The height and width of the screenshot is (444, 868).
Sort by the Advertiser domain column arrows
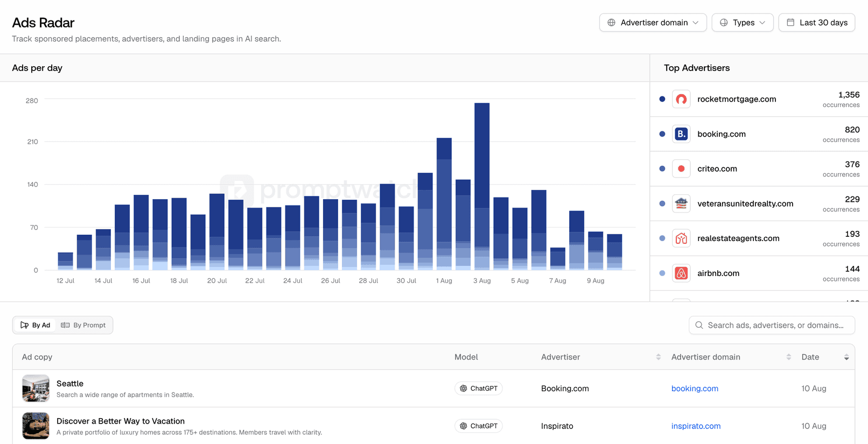tap(788, 357)
